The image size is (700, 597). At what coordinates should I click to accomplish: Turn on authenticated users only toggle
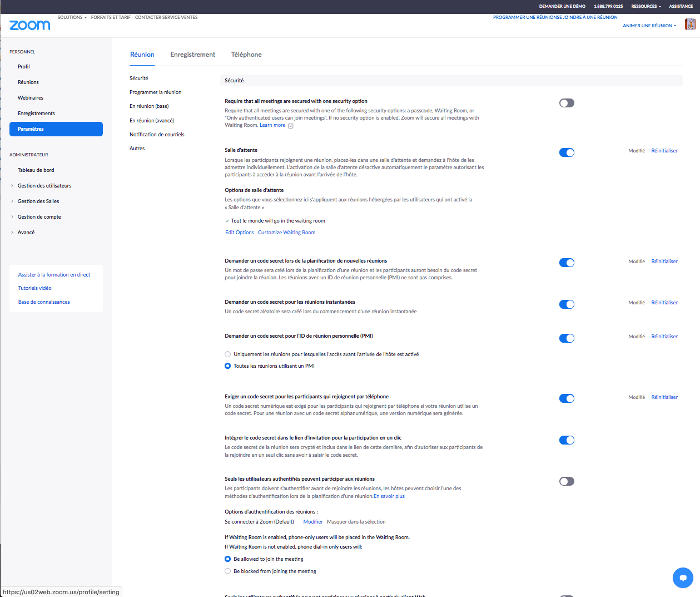click(566, 481)
